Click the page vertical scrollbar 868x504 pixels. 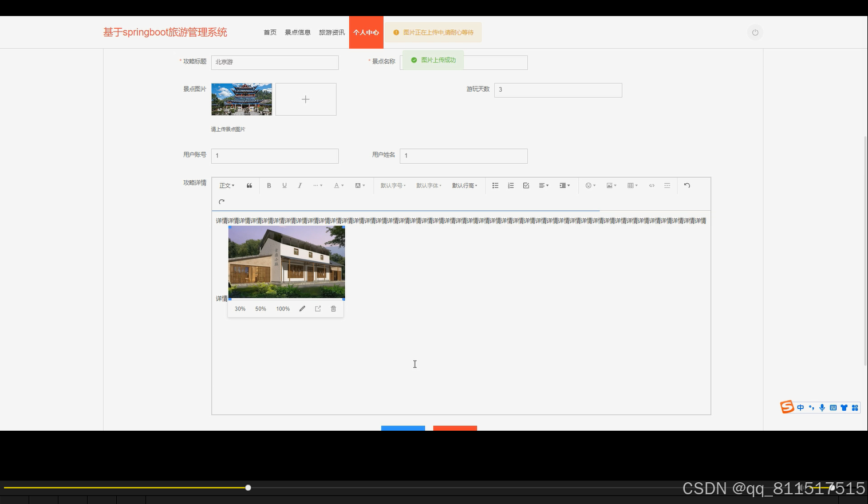865,250
